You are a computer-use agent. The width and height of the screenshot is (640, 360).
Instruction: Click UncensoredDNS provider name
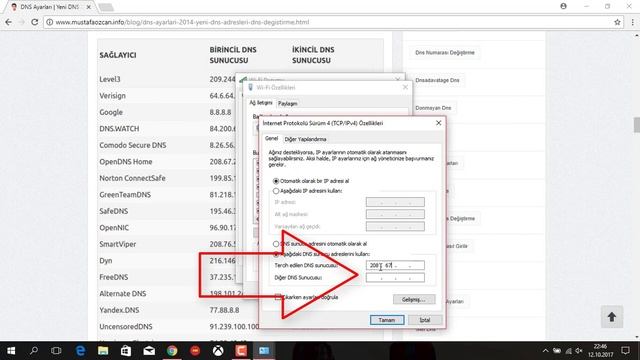click(126, 327)
